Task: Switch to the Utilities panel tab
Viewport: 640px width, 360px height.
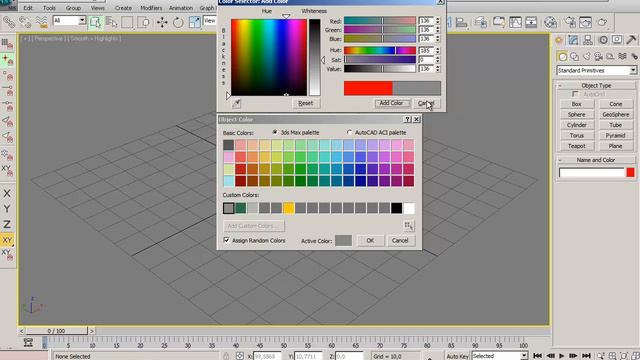Action: (x=631, y=40)
